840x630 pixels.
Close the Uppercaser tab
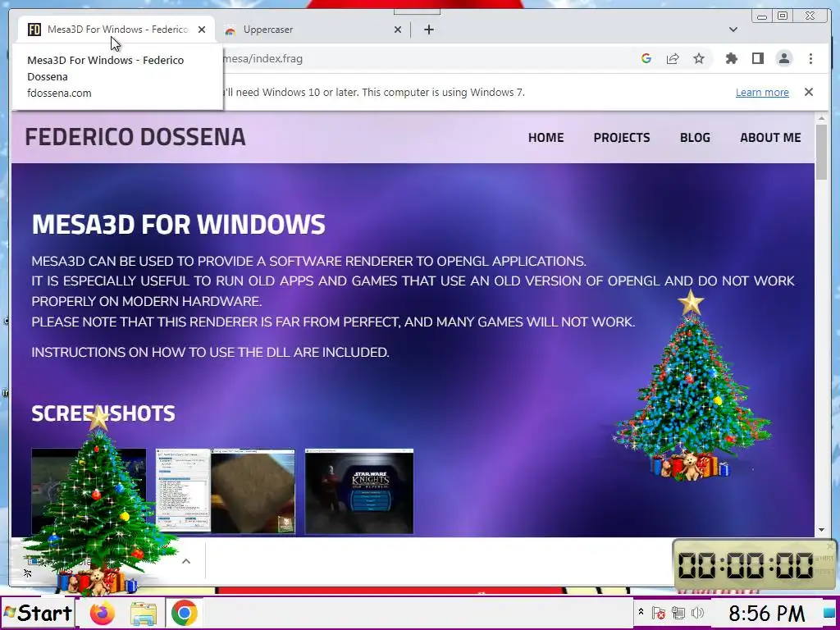click(x=398, y=30)
